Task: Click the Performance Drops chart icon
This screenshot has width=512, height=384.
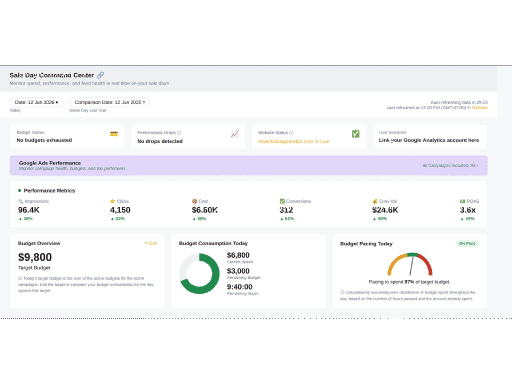Action: [x=235, y=134]
